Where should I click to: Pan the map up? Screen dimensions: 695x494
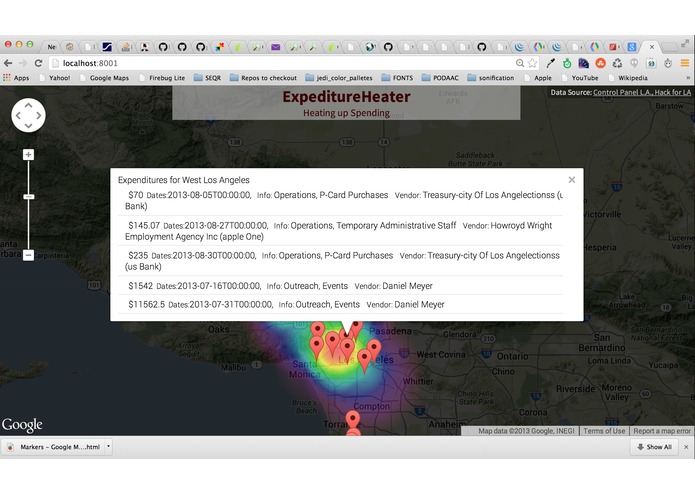pyautogui.click(x=28, y=105)
